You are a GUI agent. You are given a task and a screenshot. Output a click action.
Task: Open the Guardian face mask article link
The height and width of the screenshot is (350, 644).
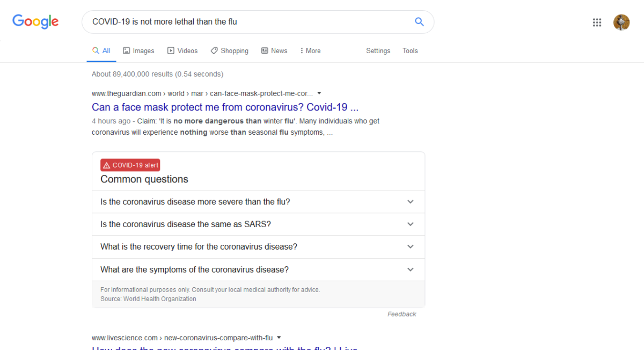[225, 107]
